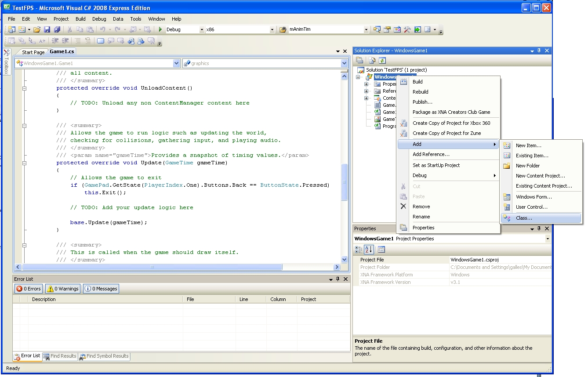Switch to Find Symbol Results tab
The height and width of the screenshot is (377, 588).
click(104, 356)
